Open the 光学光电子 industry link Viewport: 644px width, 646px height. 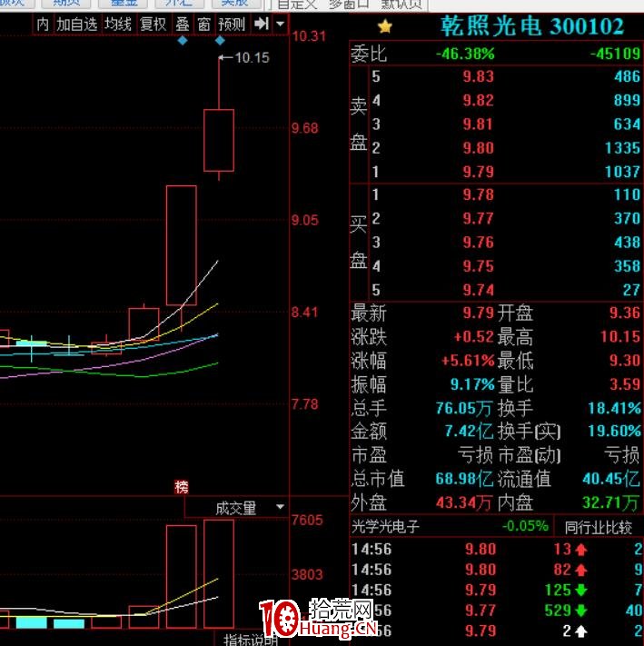385,527
